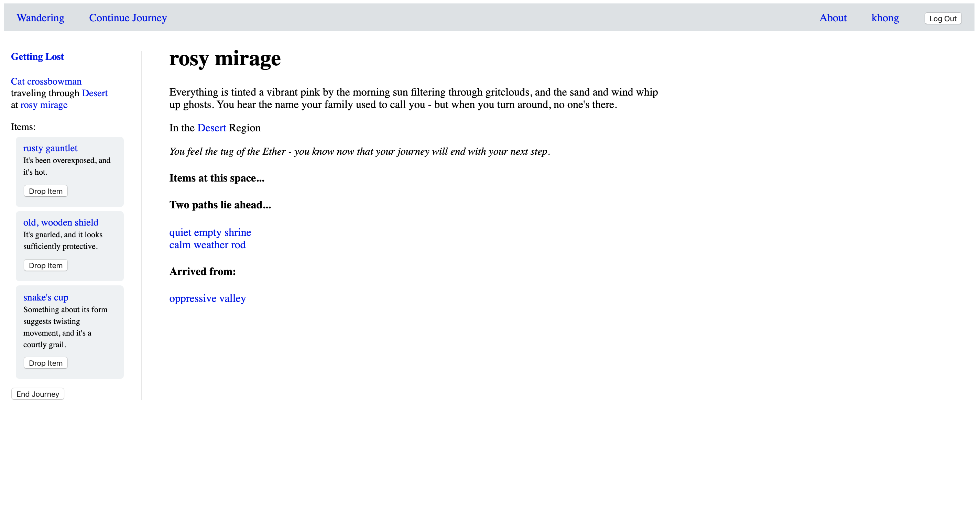
Task: Open khong user profile link
Action: (885, 18)
